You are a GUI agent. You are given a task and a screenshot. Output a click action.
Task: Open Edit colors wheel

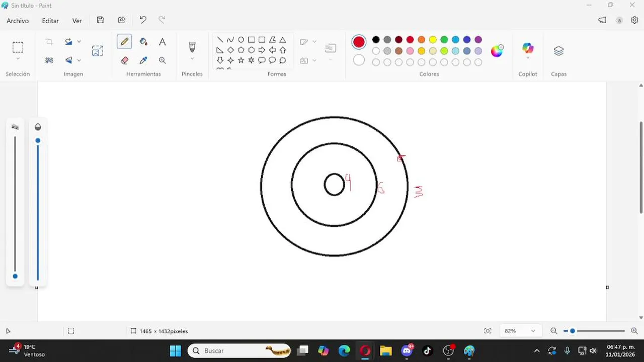point(497,51)
